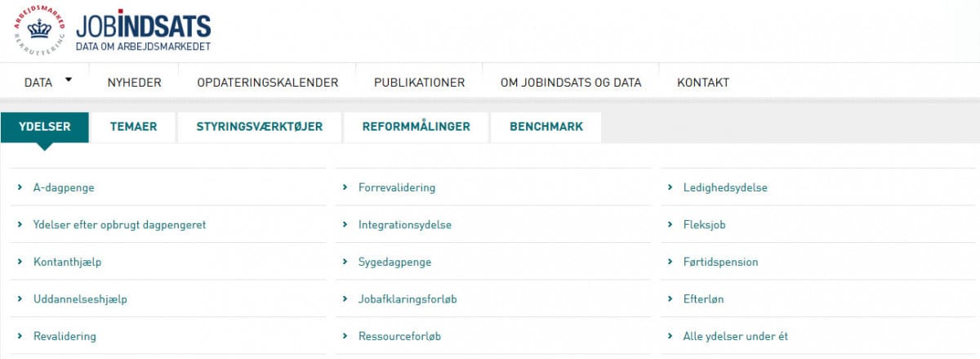
Task: Open Alle ydelser under ét
Action: pyautogui.click(x=735, y=336)
